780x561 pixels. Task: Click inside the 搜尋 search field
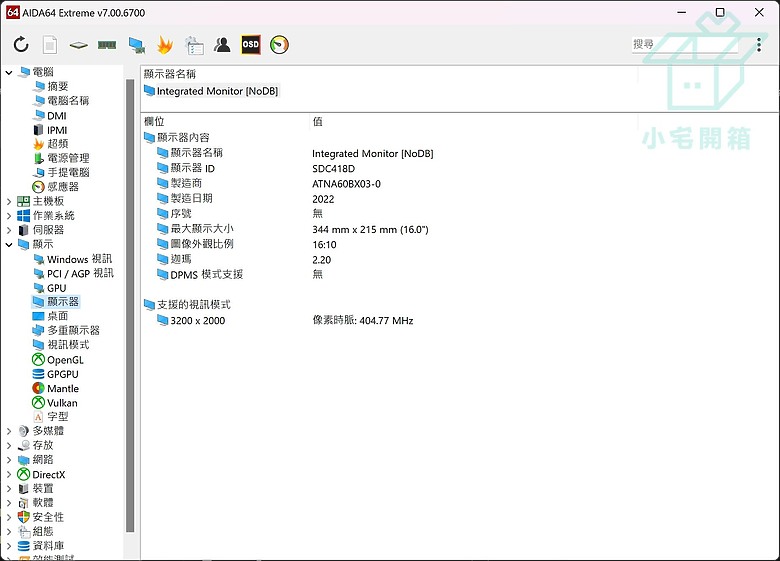685,44
